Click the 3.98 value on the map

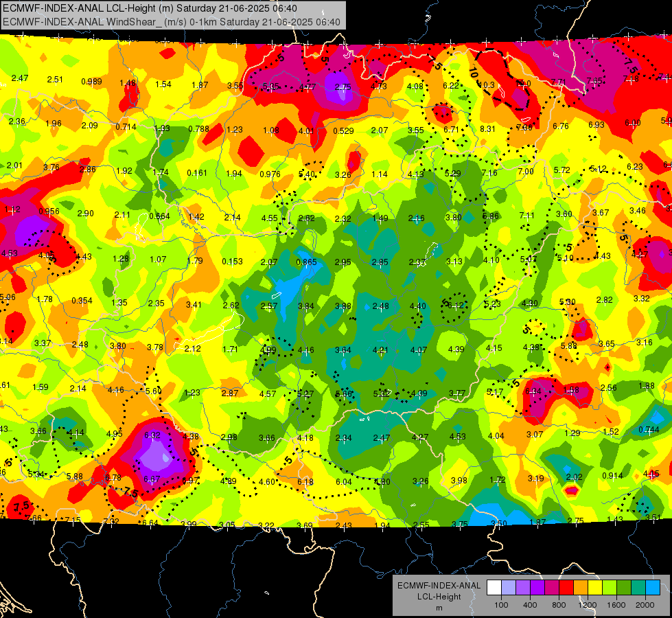coord(459,481)
